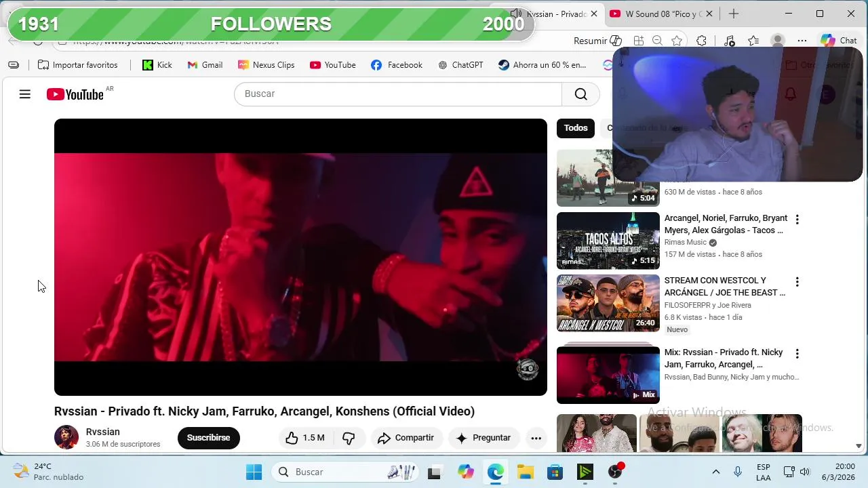Open options menu for Mix Rvssian Privado
The width and height of the screenshot is (868, 488).
[x=797, y=354]
